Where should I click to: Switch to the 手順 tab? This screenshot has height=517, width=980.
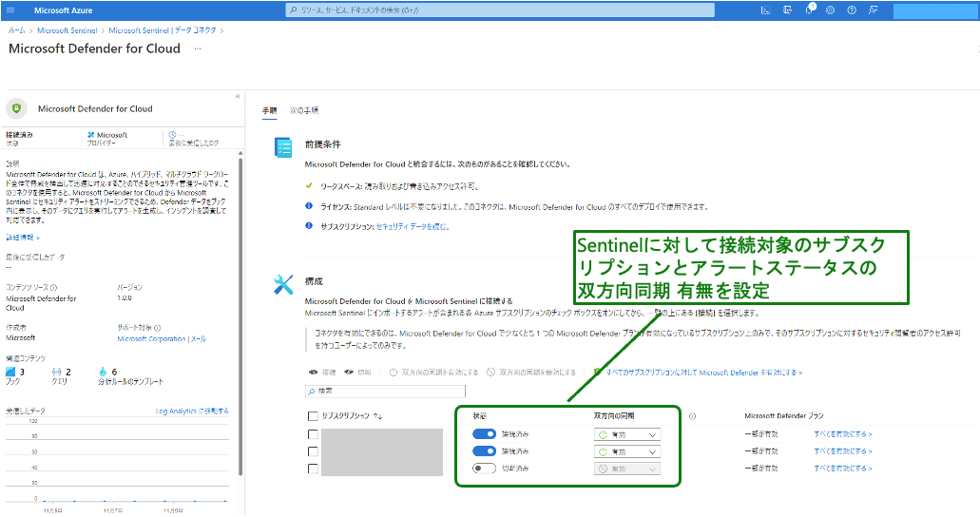pyautogui.click(x=269, y=110)
